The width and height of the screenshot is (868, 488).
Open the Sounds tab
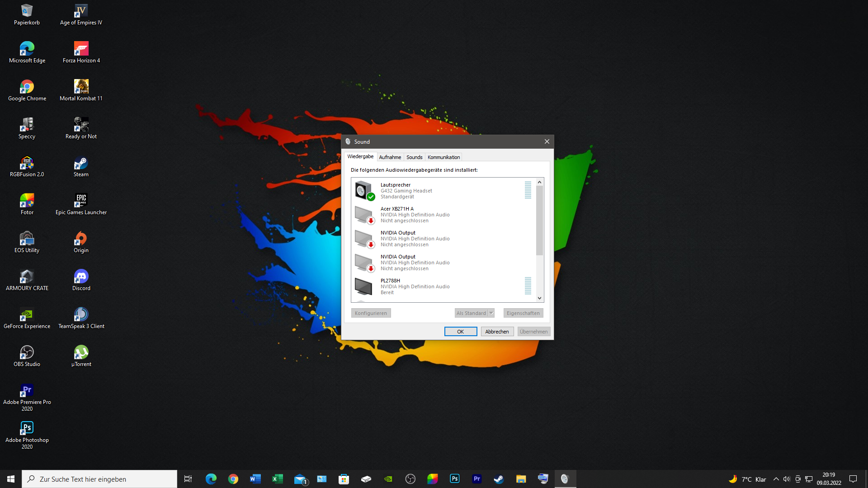click(x=414, y=157)
